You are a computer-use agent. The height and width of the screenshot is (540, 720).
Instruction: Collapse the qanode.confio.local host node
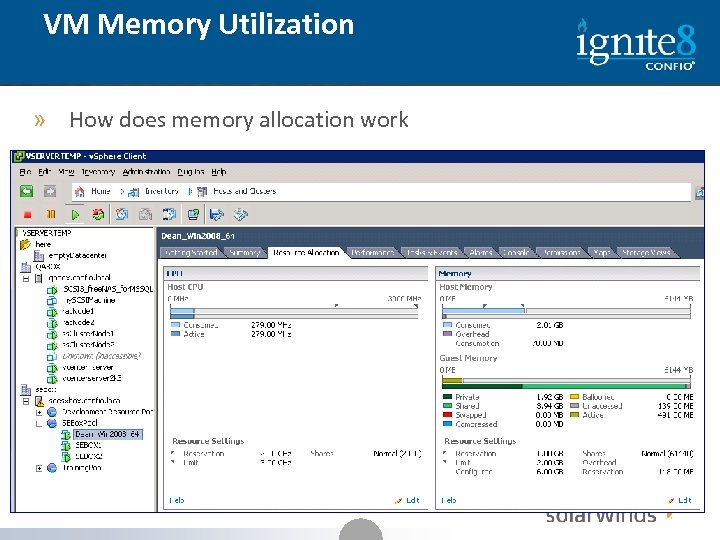26,278
